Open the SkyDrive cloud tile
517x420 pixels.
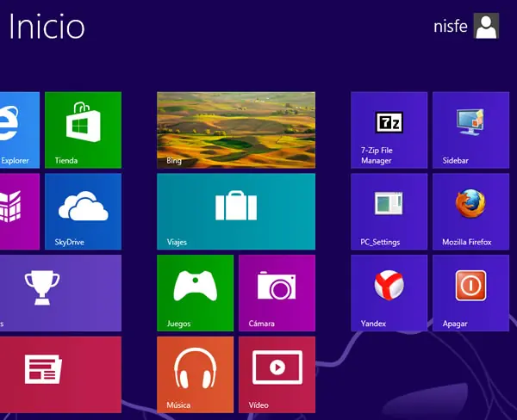pyautogui.click(x=83, y=212)
